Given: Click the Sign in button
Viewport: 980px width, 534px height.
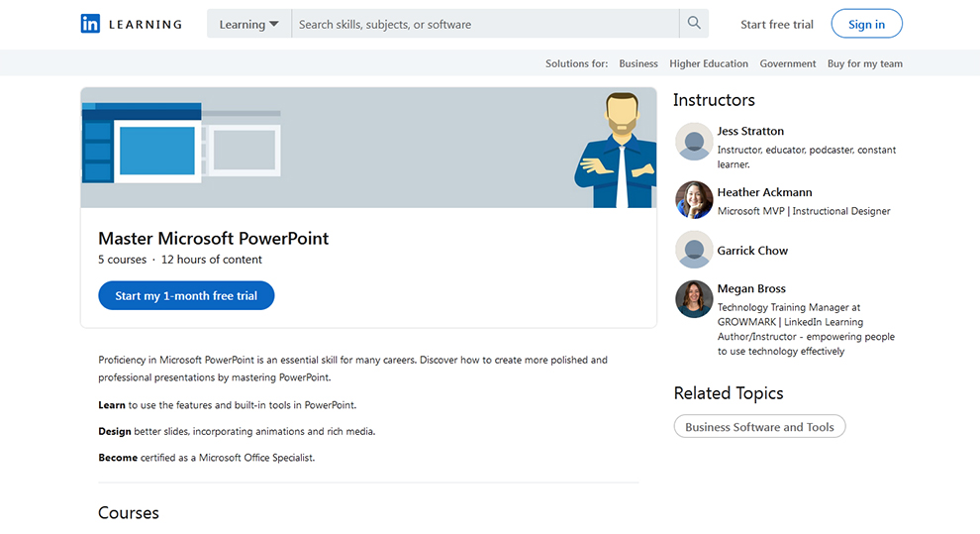Looking at the screenshot, I should click(x=866, y=24).
